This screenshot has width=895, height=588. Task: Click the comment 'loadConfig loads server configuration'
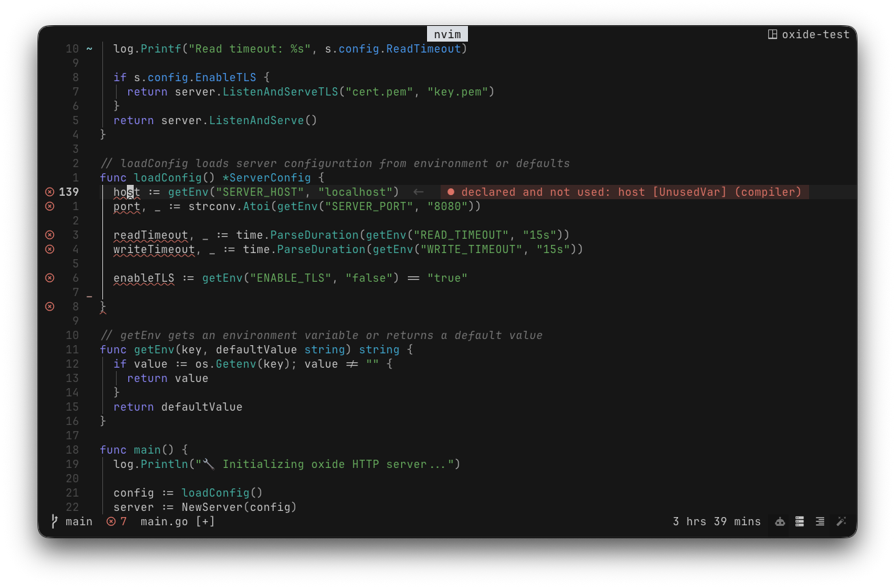[x=335, y=164]
